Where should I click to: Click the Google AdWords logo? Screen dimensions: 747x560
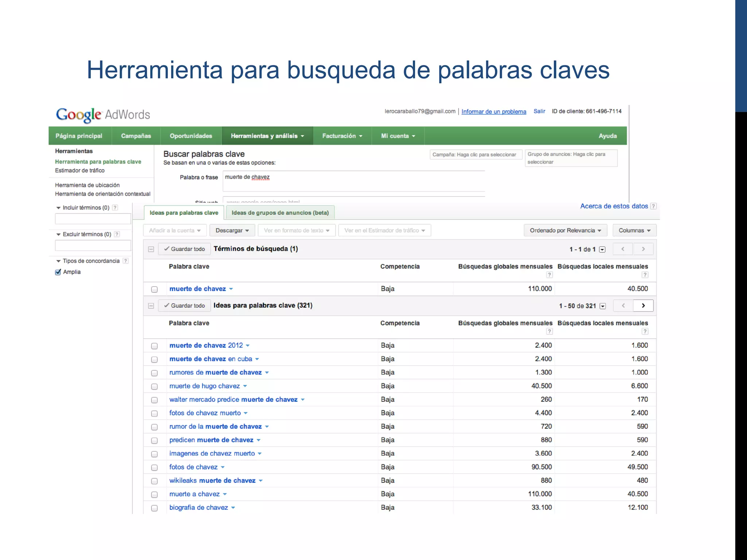click(103, 115)
